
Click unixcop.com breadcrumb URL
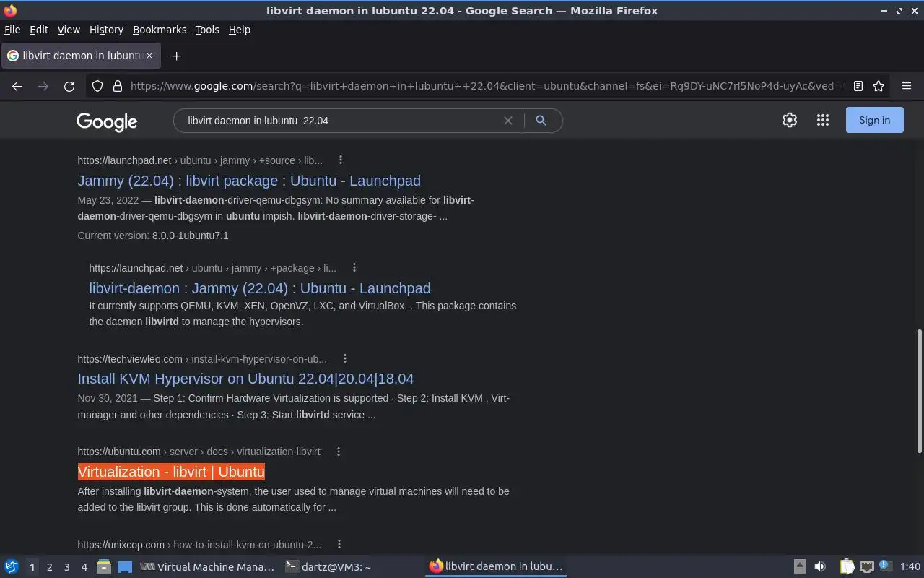pos(199,545)
